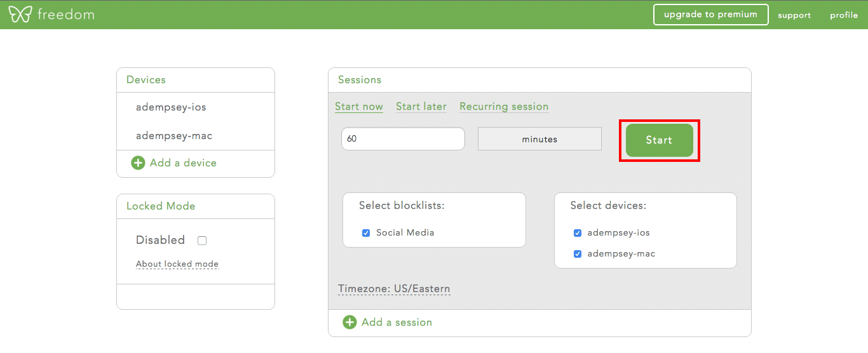868x353 pixels.
Task: Click the upgrade to premium button
Action: click(x=710, y=15)
